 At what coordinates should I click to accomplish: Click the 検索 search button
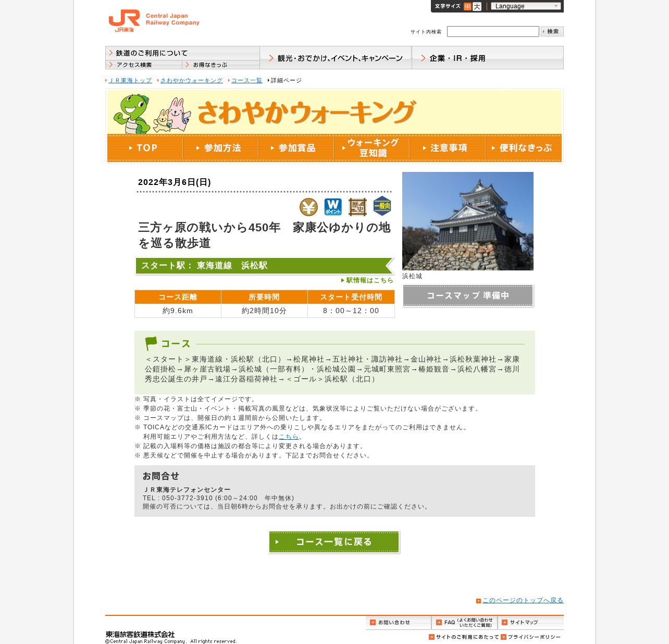(x=552, y=32)
